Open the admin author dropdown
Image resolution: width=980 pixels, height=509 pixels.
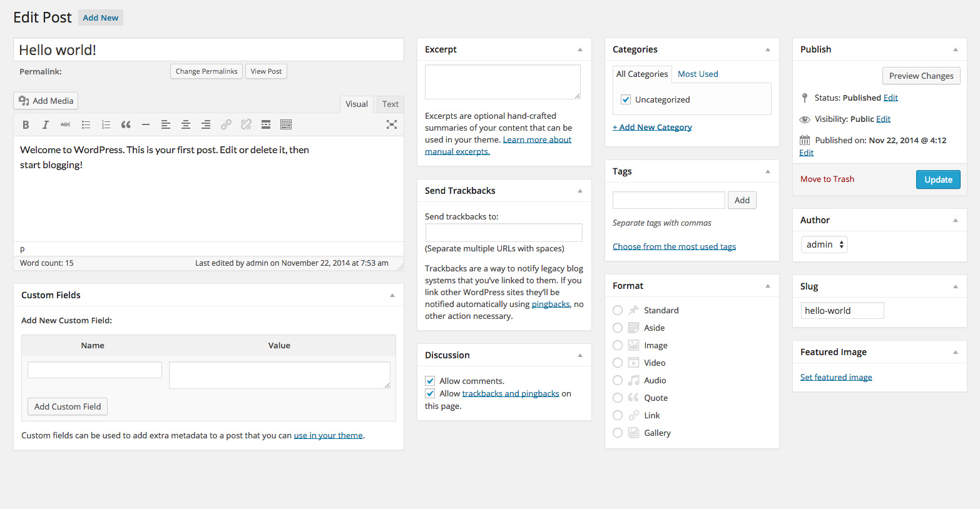click(x=824, y=244)
